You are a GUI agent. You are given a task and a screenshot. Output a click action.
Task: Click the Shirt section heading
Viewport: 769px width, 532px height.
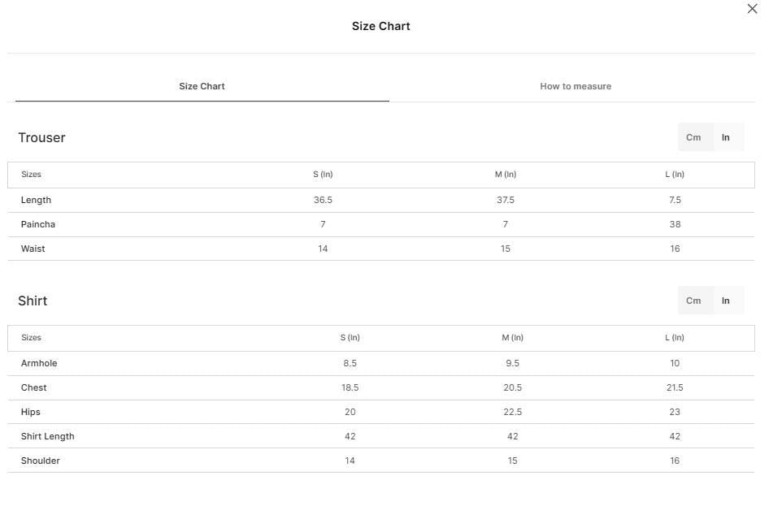pos(33,301)
